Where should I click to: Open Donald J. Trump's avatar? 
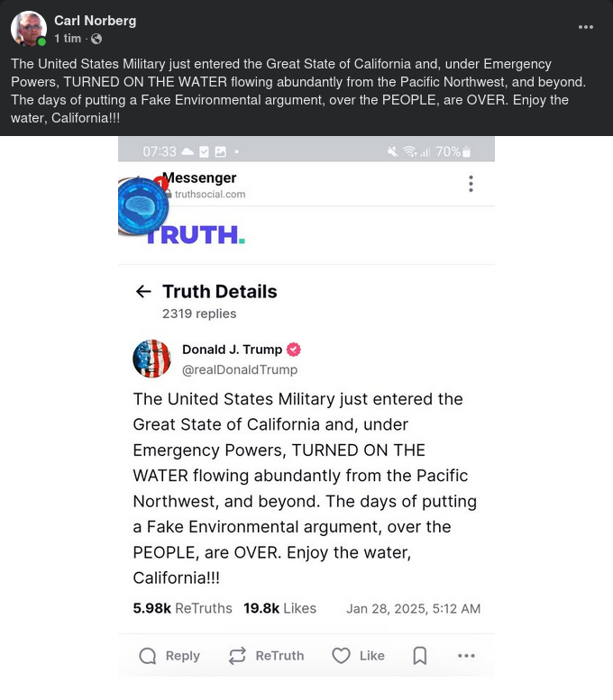151,359
